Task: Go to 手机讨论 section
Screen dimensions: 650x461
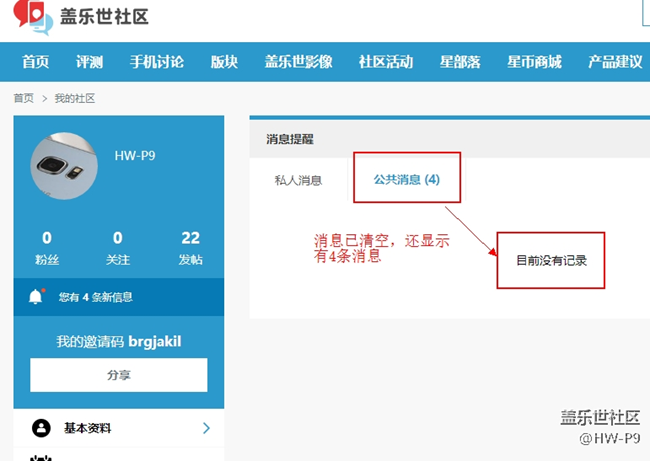Action: click(157, 62)
